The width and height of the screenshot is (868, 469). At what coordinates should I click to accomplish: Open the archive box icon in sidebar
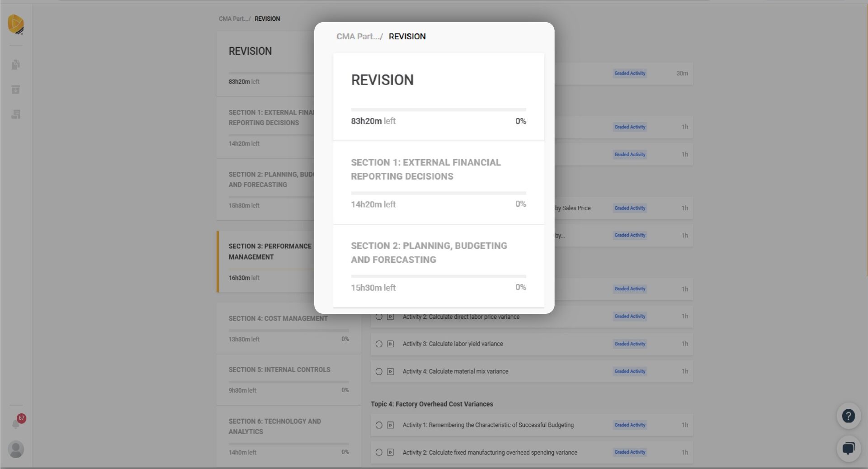16,90
